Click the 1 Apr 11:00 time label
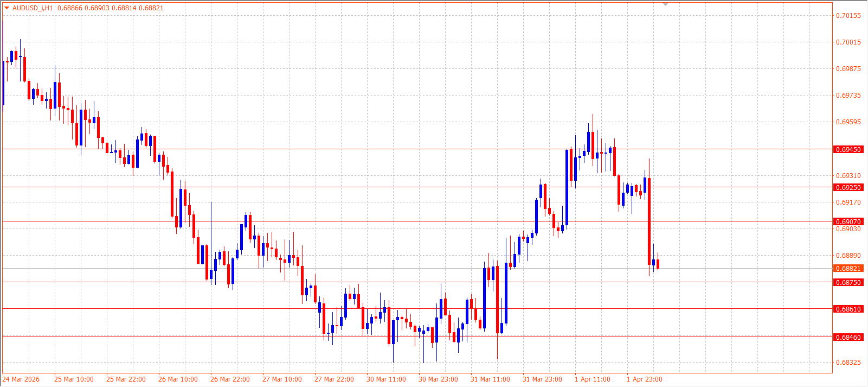Viewport: 868px width, 387px height. [x=593, y=379]
